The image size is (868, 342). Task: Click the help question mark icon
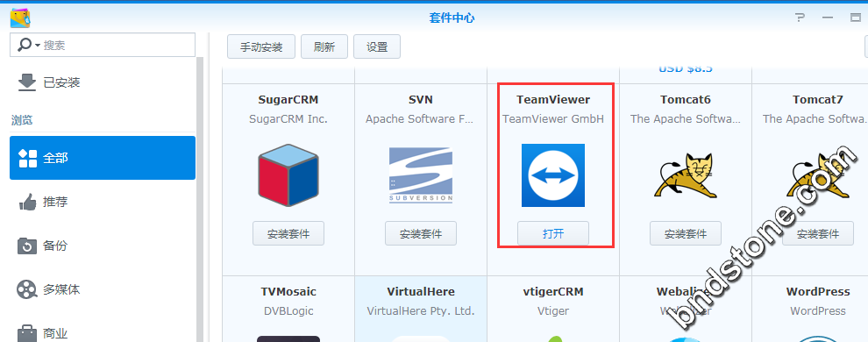(x=800, y=18)
